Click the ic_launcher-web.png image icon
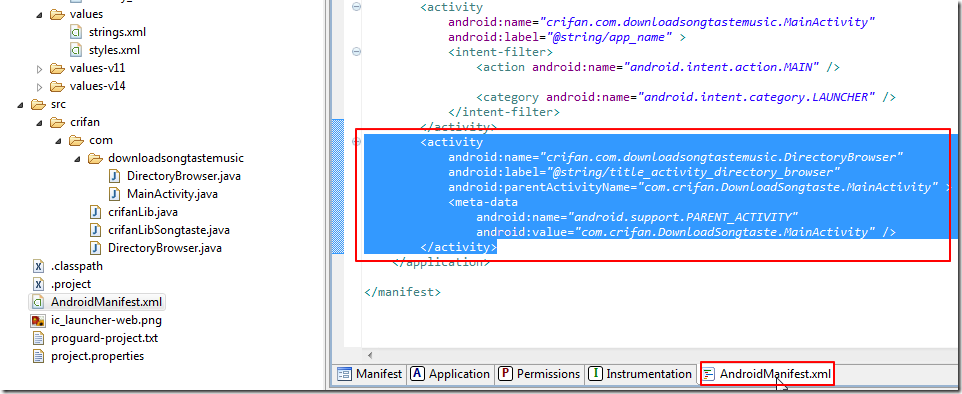 (38, 320)
